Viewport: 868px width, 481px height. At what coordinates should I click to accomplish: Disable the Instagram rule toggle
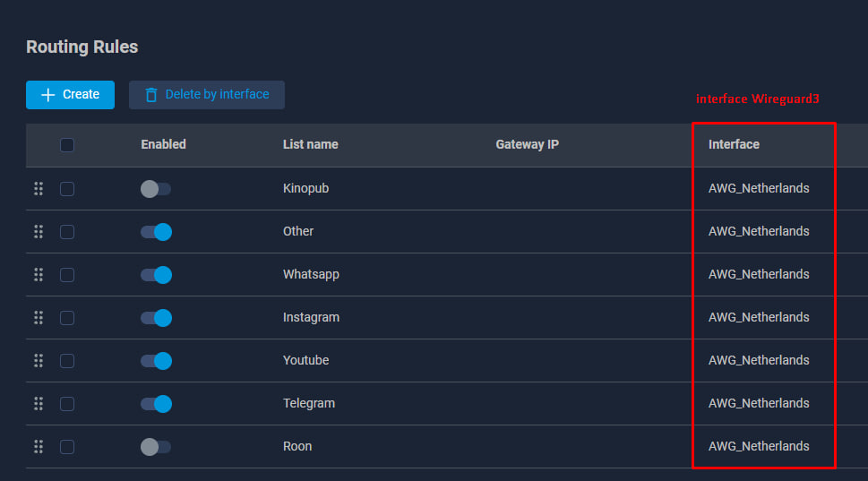156,318
